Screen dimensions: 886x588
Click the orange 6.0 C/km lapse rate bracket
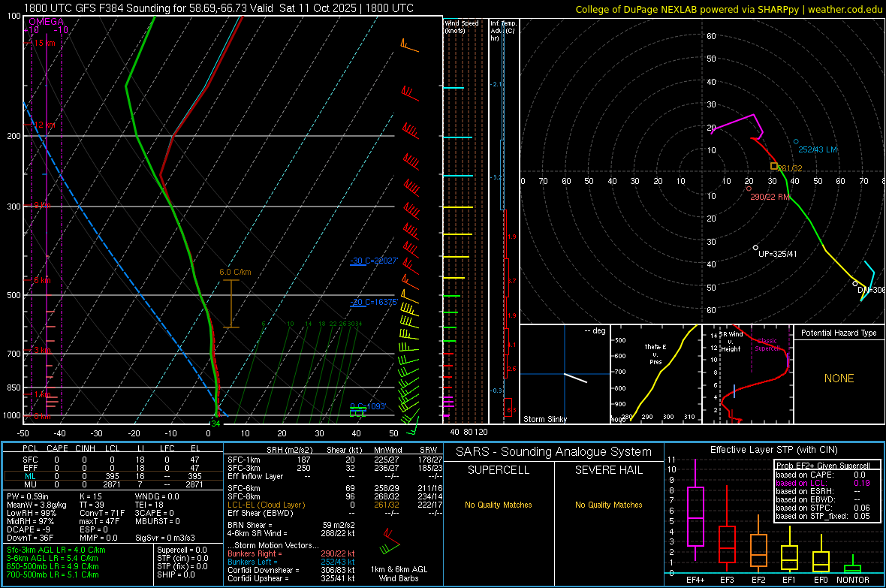[x=231, y=303]
